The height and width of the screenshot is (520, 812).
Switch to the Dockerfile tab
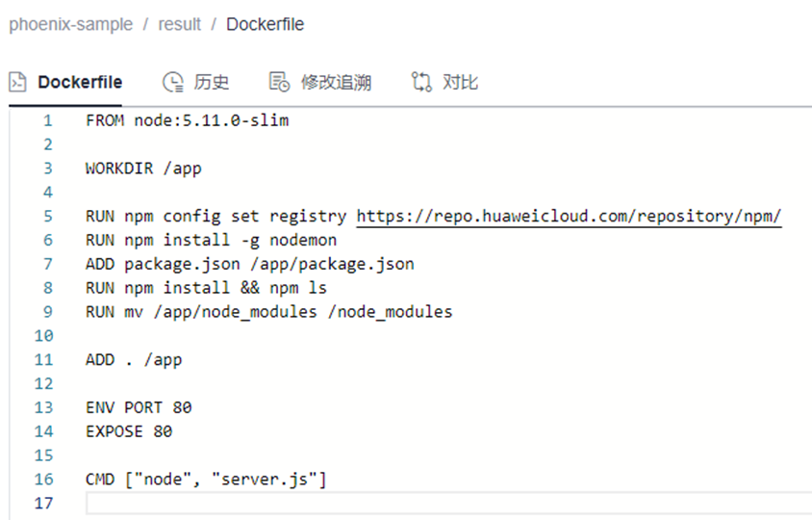[x=79, y=82]
